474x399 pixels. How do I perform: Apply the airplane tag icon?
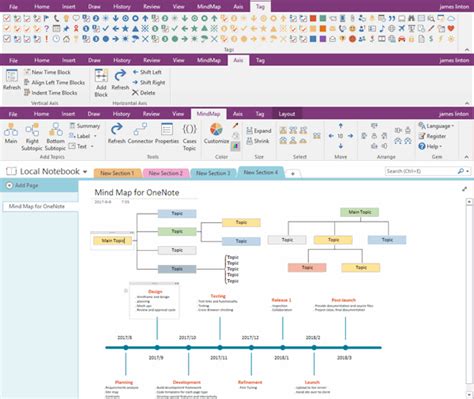[402, 29]
